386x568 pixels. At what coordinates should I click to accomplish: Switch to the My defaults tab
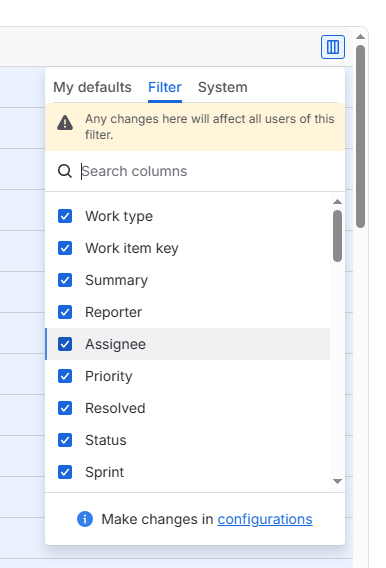[x=92, y=87]
